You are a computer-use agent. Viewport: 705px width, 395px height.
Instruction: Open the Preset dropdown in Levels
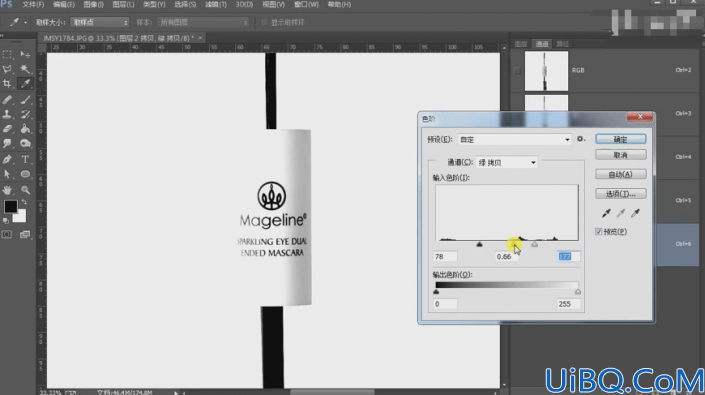point(514,140)
